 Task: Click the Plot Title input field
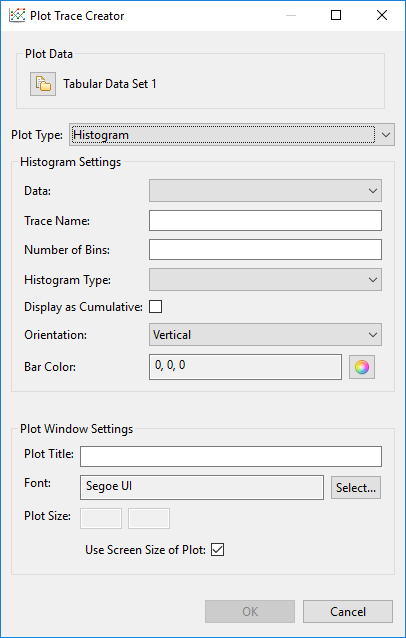(231, 457)
